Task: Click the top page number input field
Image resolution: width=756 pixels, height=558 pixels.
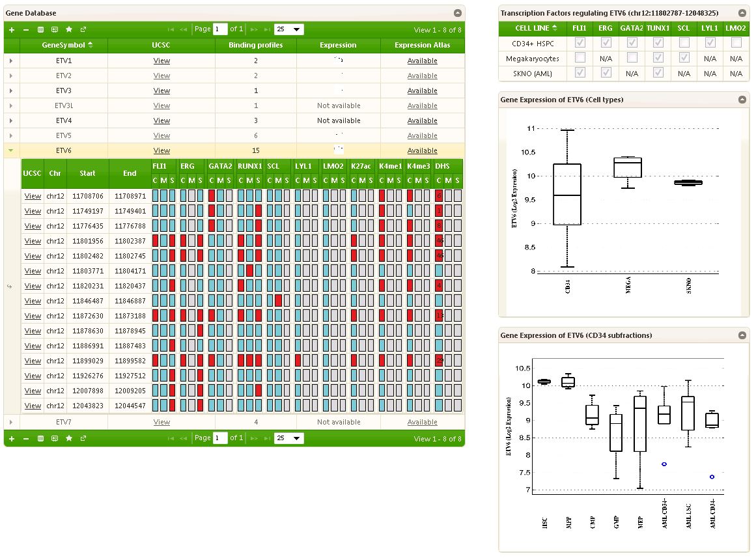Action: tap(220, 29)
